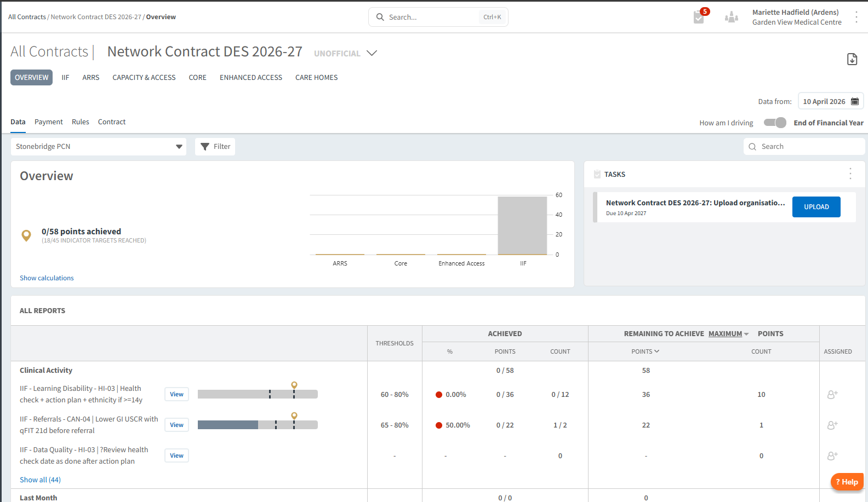Assign user to Learning Disability HI-03 indicator
This screenshot has height=502, width=868.
tap(832, 394)
